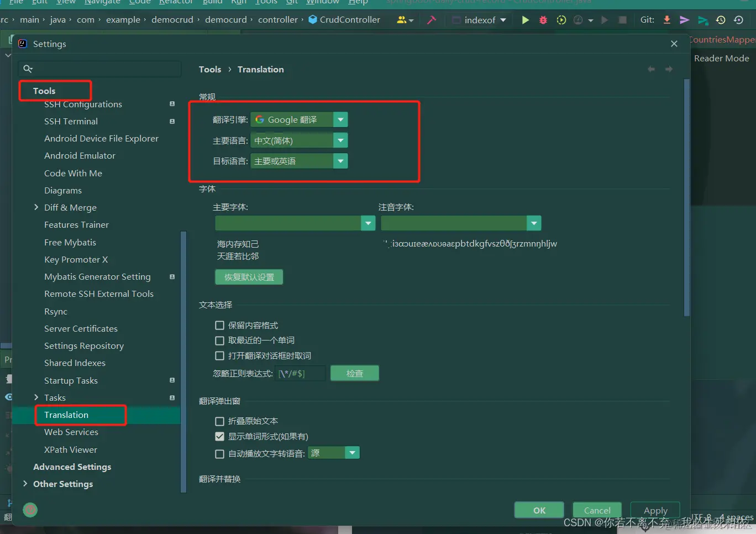
Task: Show Git history clock icon
Action: [x=721, y=20]
